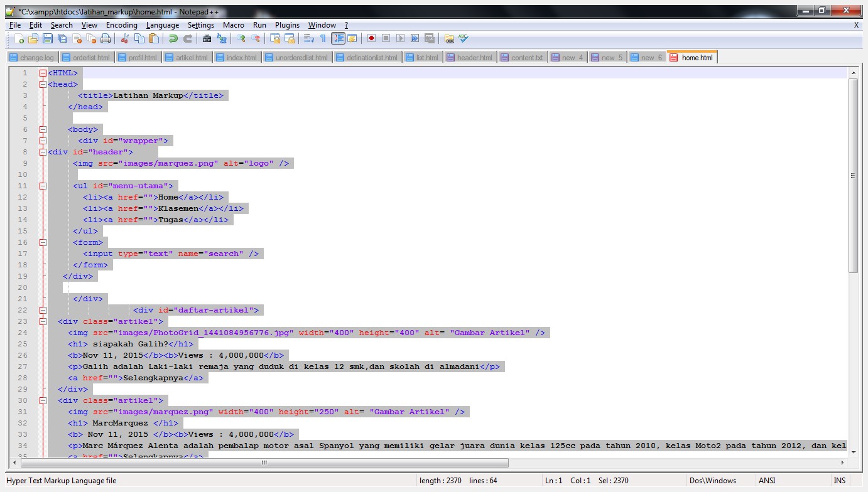This screenshot has width=868, height=492.
Task: Open the Plugins menu
Action: point(287,25)
